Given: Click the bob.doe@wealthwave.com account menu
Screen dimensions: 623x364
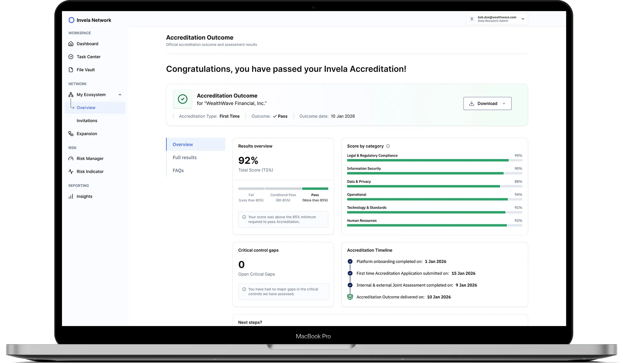Looking at the screenshot, I should coord(497,19).
